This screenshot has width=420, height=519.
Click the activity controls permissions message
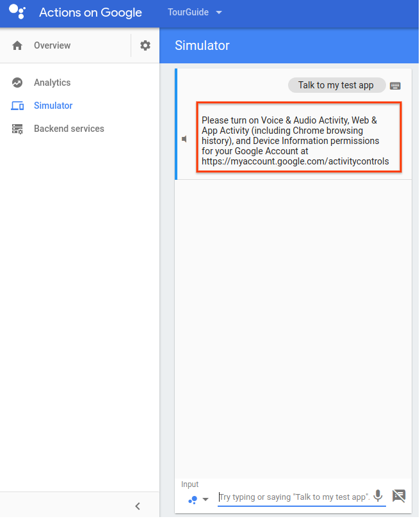(x=299, y=137)
